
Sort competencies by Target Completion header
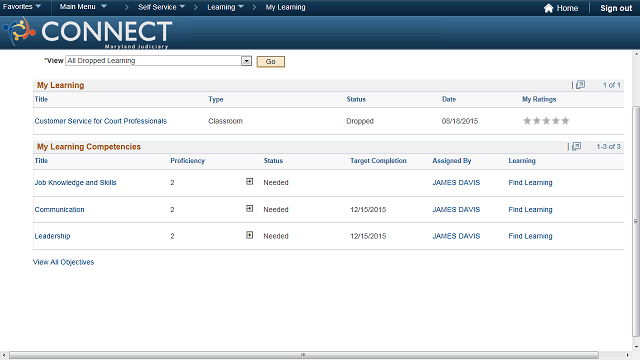[x=378, y=161]
